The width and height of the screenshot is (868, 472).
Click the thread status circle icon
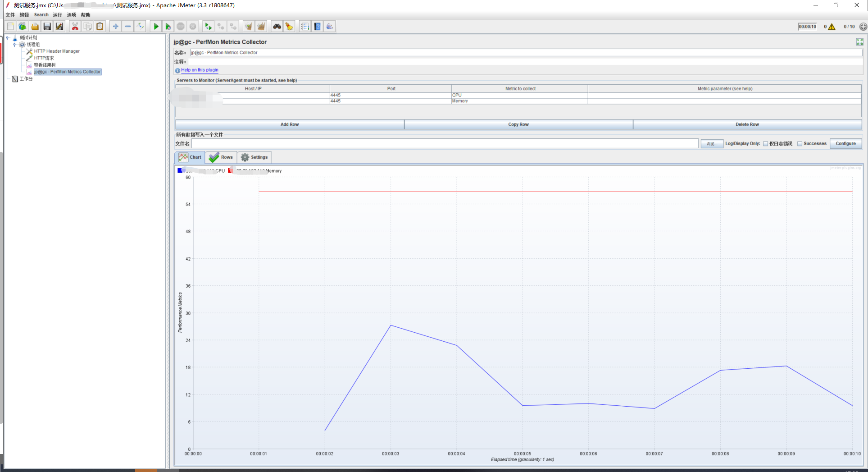[863, 27]
